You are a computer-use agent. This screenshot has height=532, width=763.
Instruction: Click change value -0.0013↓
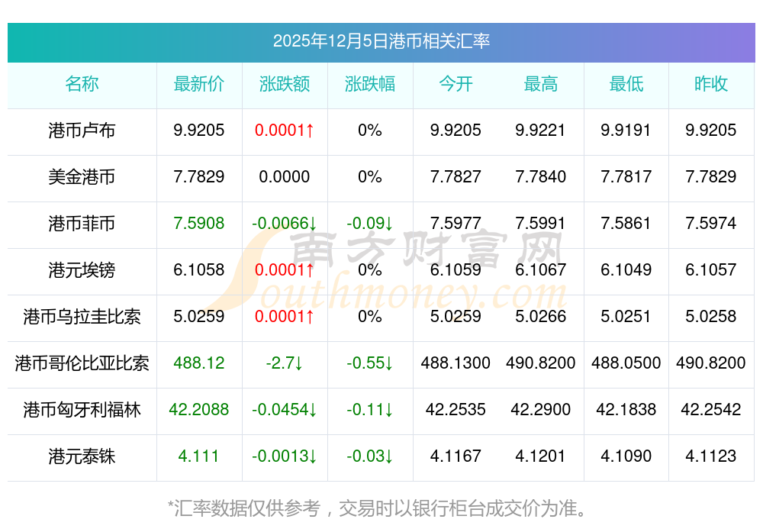coord(284,456)
